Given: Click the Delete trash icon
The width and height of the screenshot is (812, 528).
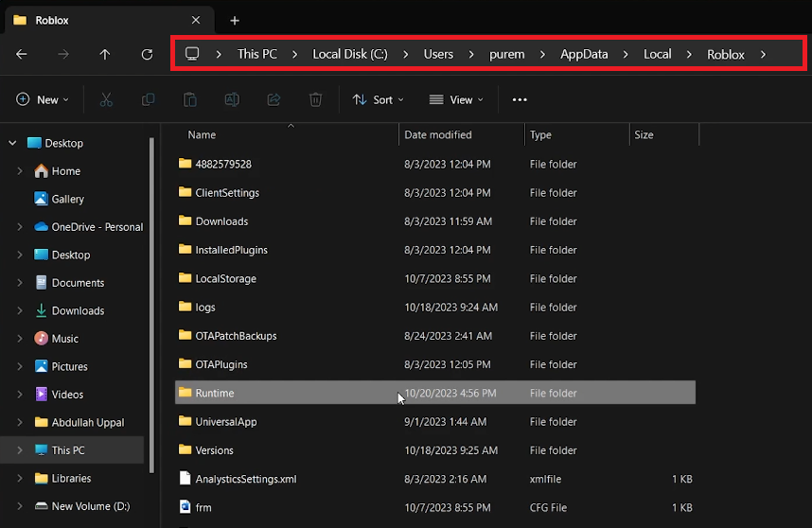Looking at the screenshot, I should pos(315,99).
